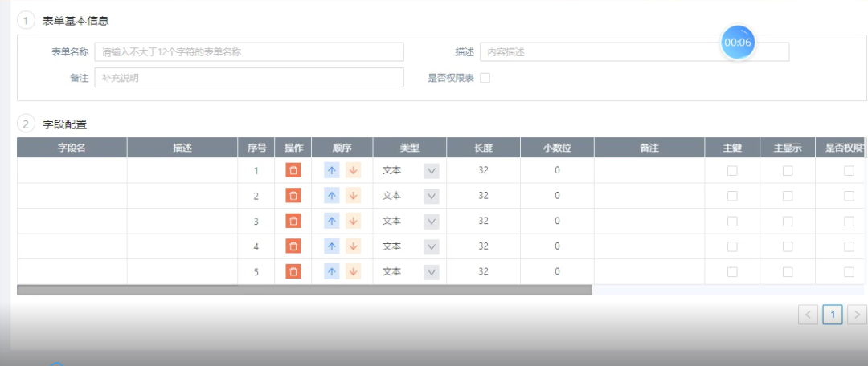Move row 3 down with orange arrow

point(353,221)
